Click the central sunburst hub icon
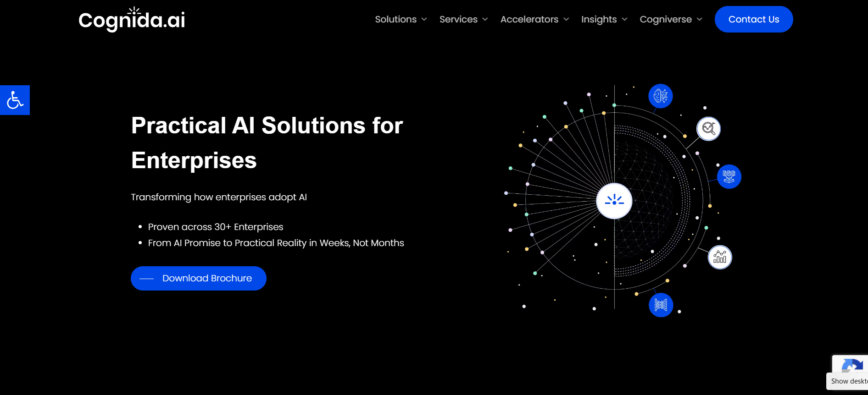The image size is (868, 395). pos(614,201)
